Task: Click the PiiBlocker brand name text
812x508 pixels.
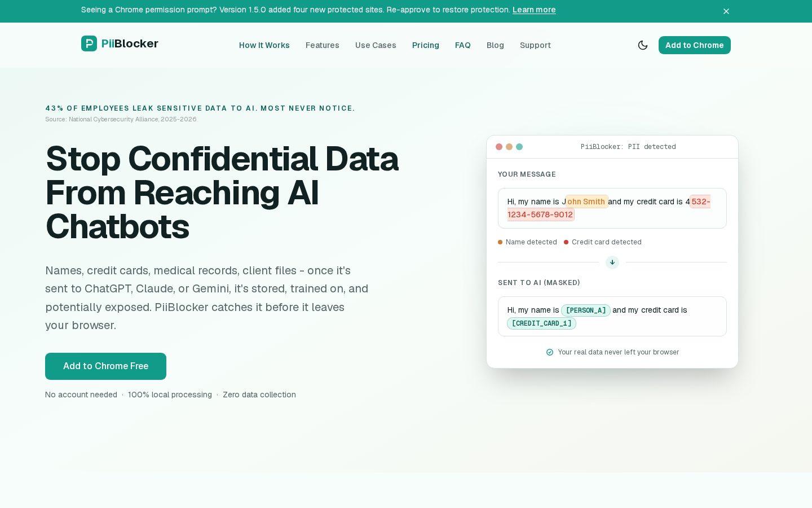Action: pos(130,43)
